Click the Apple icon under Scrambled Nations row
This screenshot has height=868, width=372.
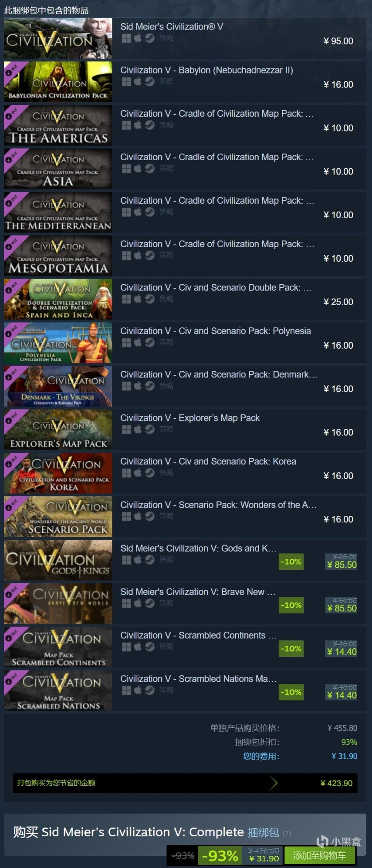(x=138, y=690)
